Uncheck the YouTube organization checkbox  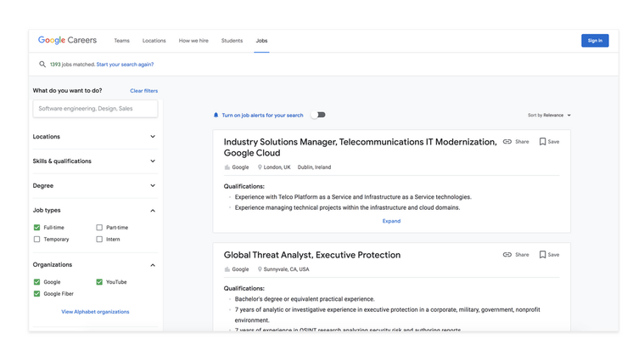[x=99, y=282]
